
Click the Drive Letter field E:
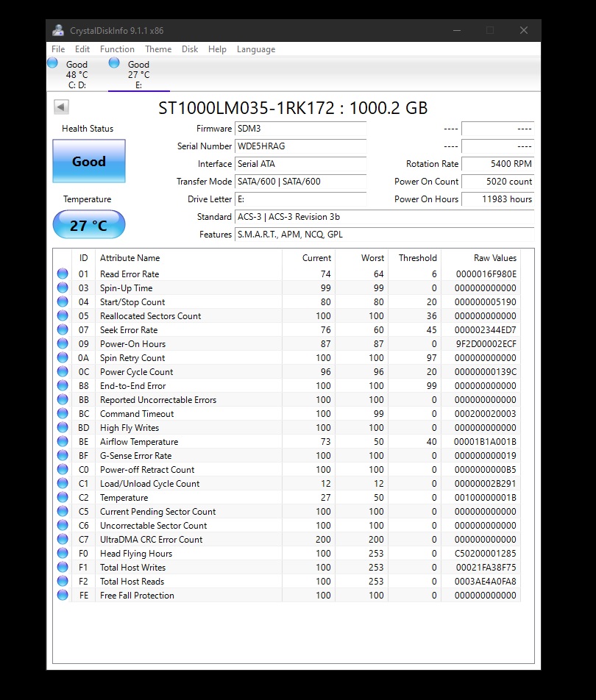pos(301,199)
